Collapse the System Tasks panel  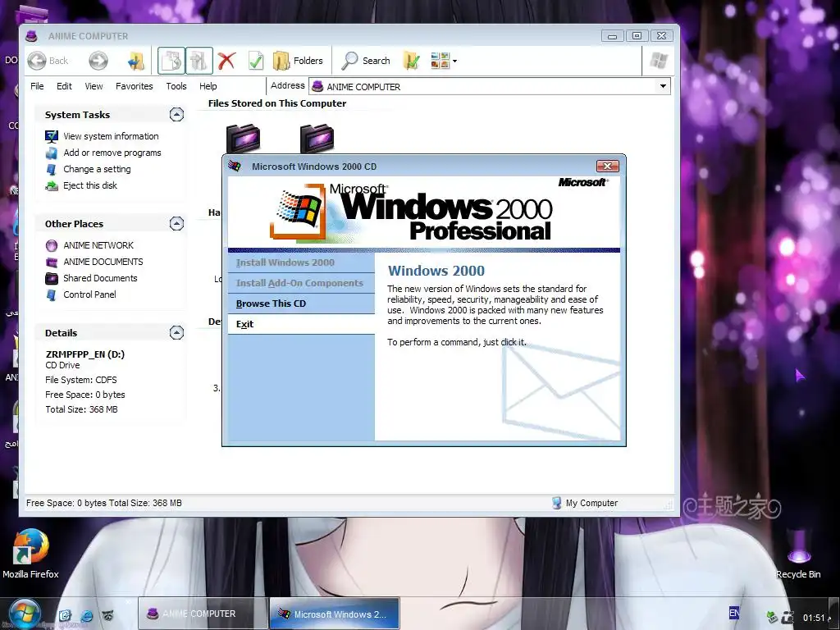[176, 115]
